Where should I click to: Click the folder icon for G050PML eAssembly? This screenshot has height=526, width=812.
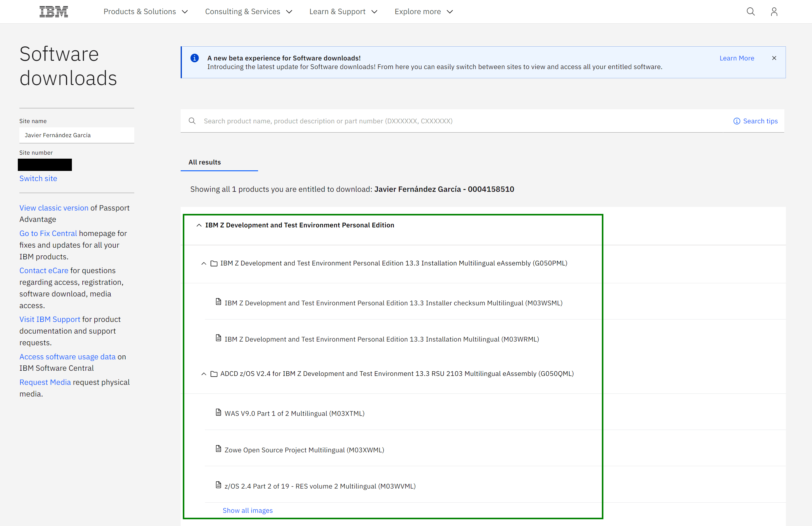214,264
